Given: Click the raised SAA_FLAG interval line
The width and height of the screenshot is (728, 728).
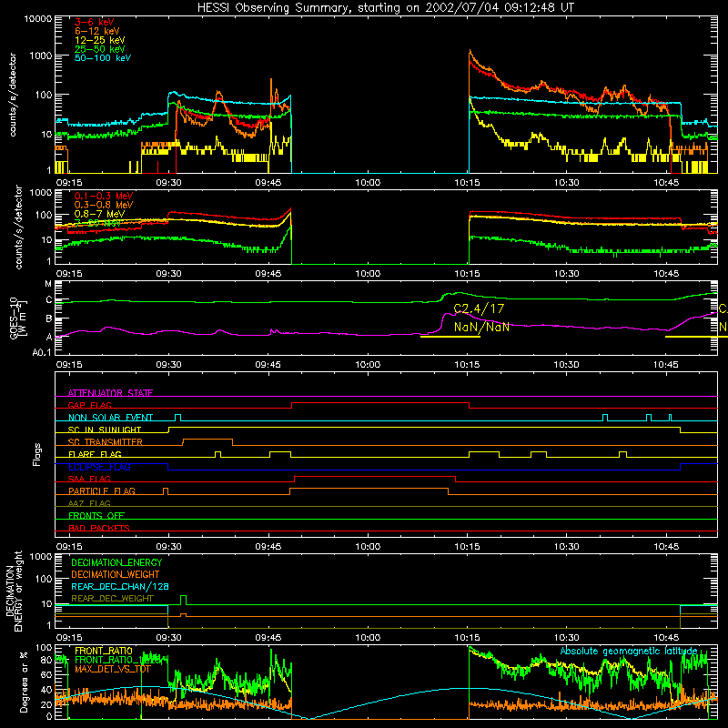Looking at the screenshot, I should (x=375, y=476).
